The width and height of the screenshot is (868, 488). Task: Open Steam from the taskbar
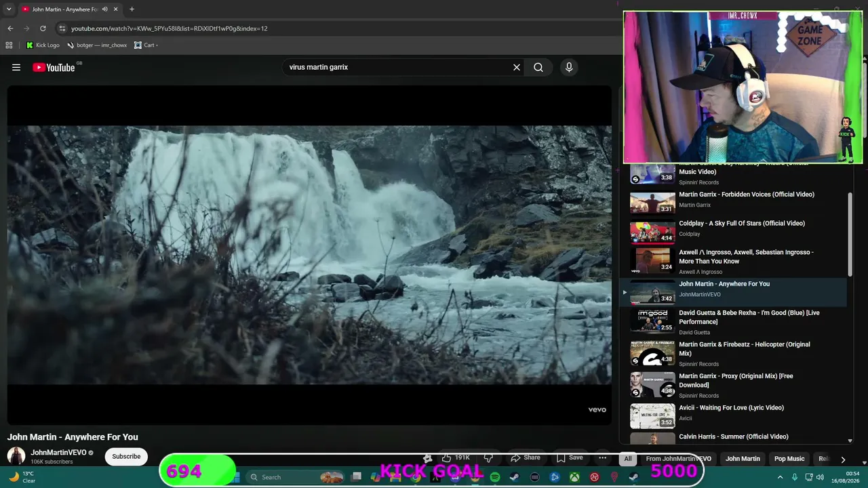[x=515, y=477]
